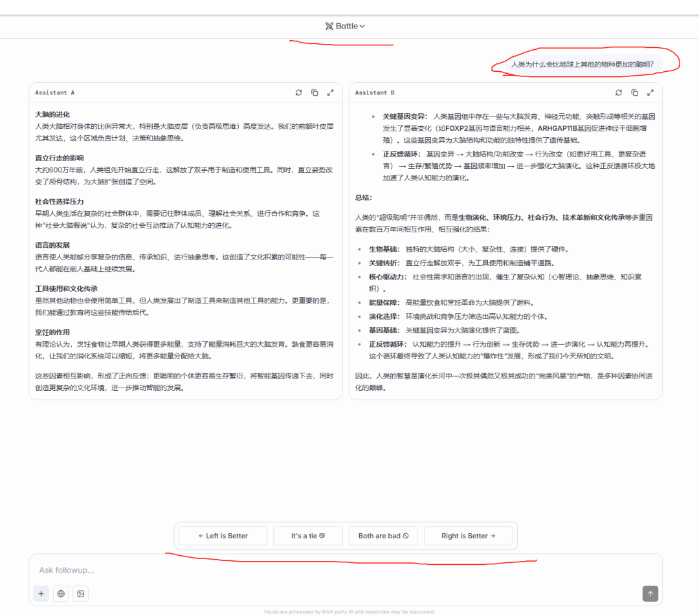Viewport: 699px width, 616px height.
Task: Choose It's a tie
Action: point(307,536)
